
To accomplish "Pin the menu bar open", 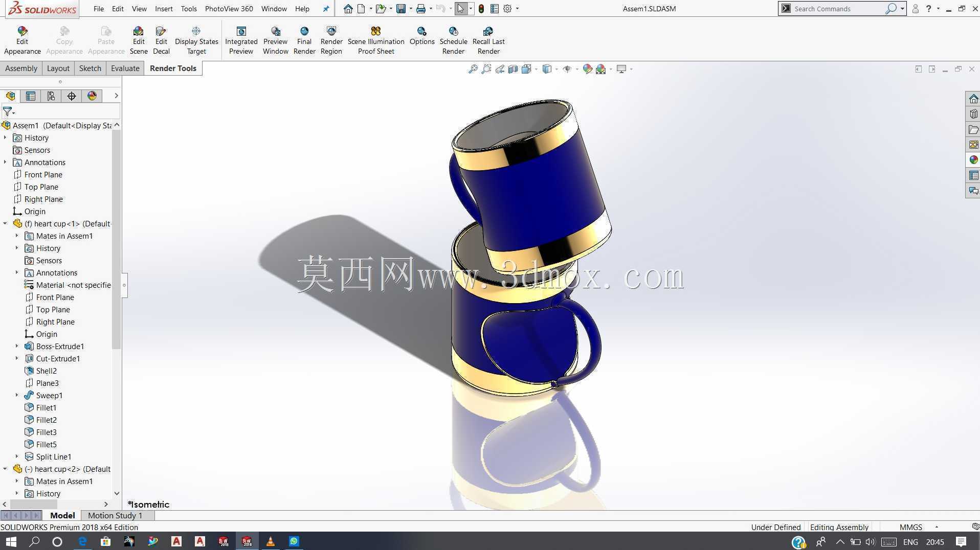I will click(x=326, y=9).
